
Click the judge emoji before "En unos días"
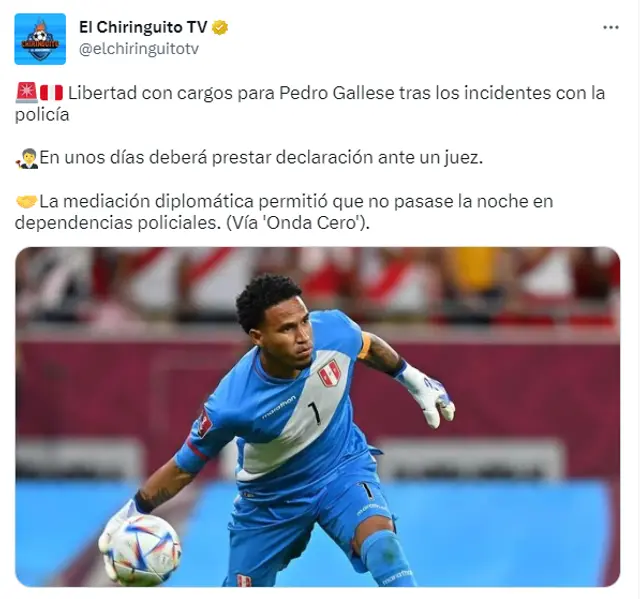27,158
